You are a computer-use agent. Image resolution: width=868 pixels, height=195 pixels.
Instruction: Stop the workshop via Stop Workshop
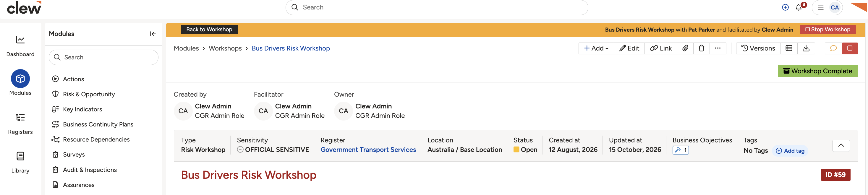click(x=827, y=30)
